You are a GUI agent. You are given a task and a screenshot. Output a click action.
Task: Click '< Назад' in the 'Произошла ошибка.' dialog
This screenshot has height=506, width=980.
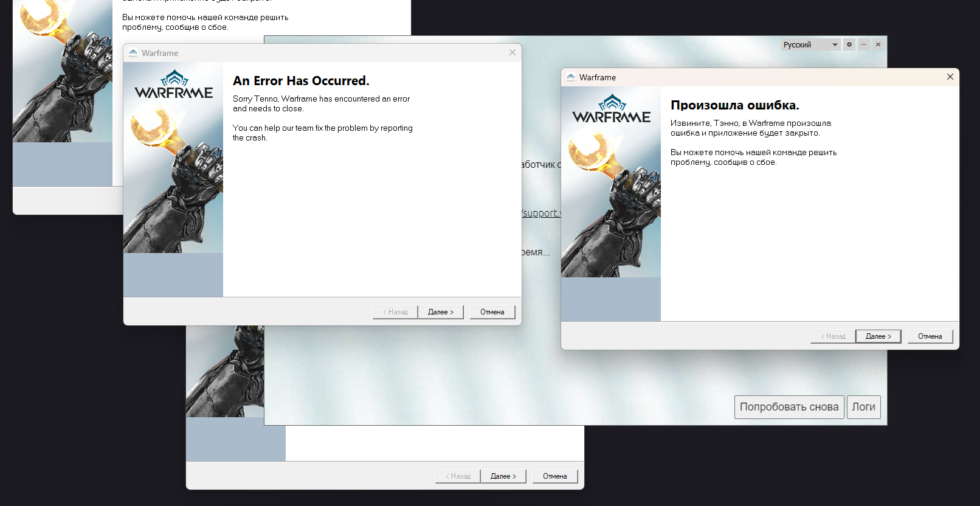[833, 336]
